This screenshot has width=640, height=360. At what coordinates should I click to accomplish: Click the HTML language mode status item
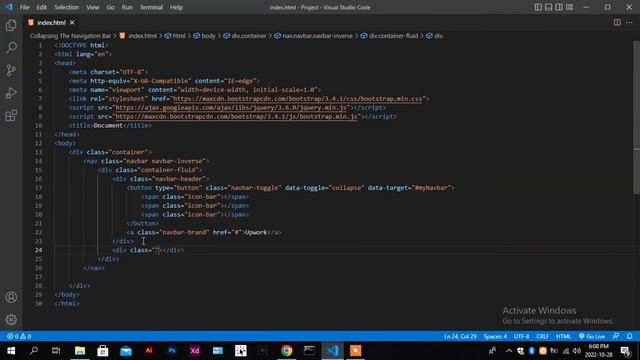563,336
